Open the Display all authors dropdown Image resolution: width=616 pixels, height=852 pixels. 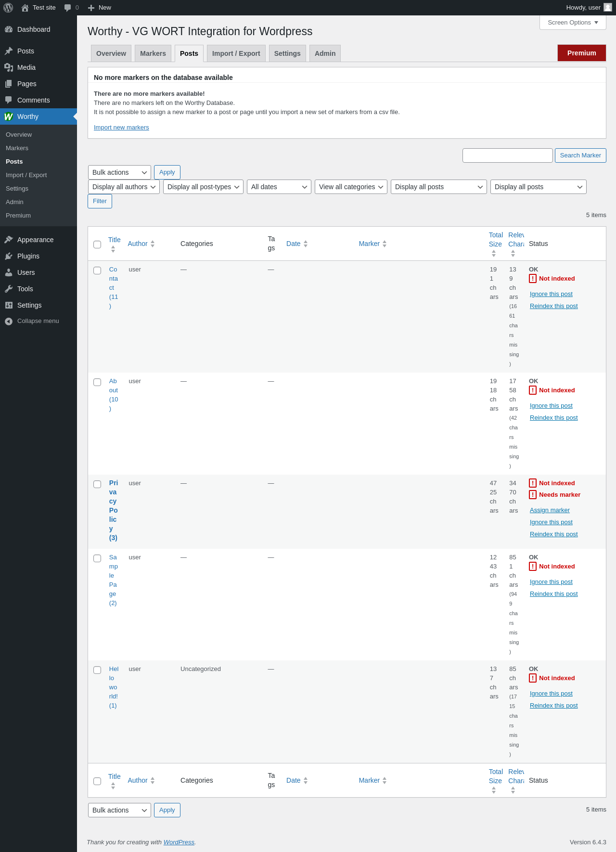(x=124, y=187)
